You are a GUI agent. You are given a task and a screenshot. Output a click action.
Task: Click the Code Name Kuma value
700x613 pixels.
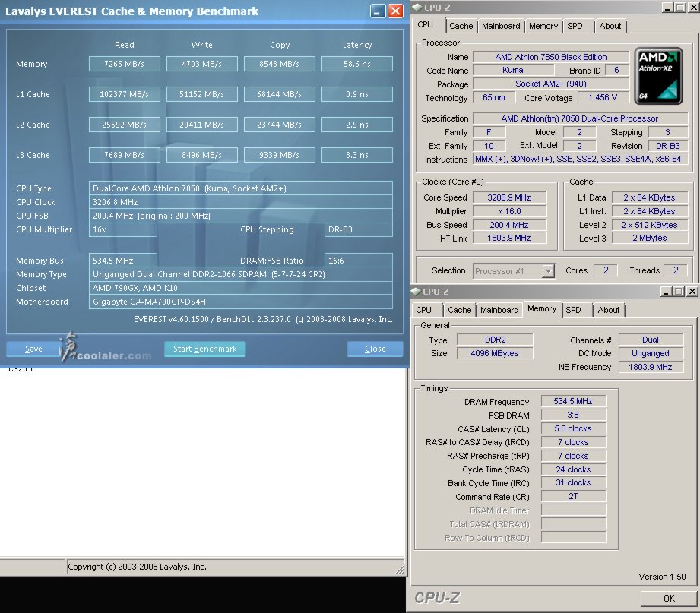click(x=513, y=70)
